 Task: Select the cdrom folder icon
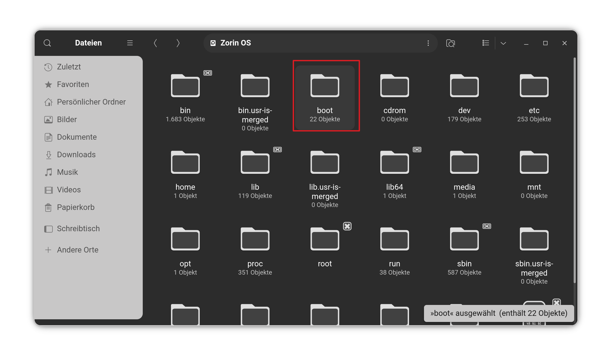(395, 86)
